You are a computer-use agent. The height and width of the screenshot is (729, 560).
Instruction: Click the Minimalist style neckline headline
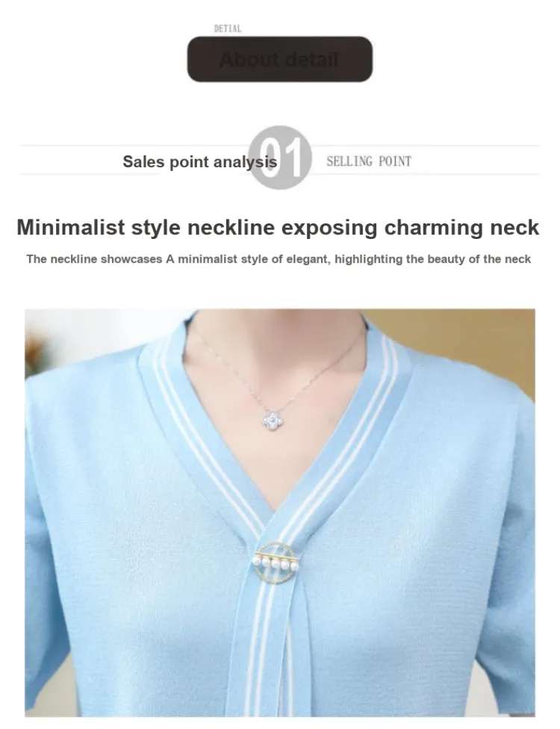pos(278,227)
